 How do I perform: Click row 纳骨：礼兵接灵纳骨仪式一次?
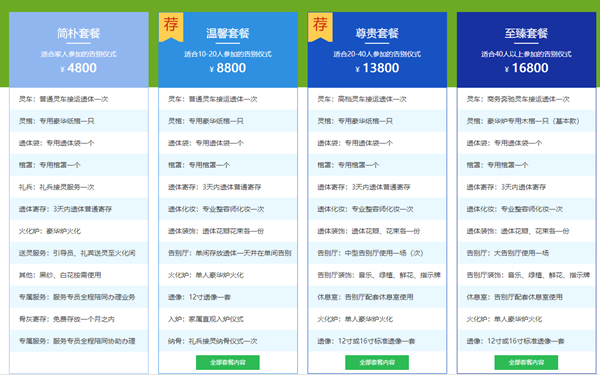(228, 341)
